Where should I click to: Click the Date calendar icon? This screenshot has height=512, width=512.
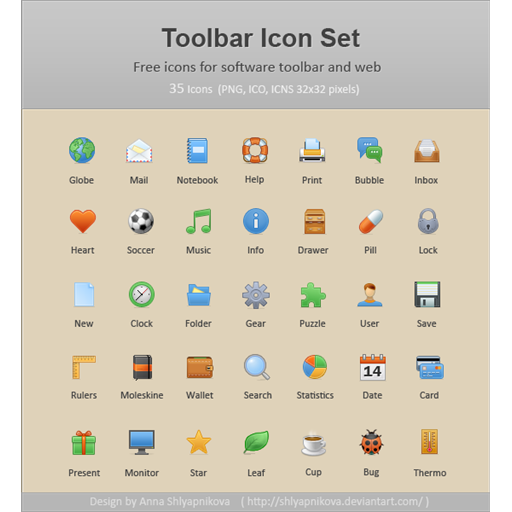373,368
